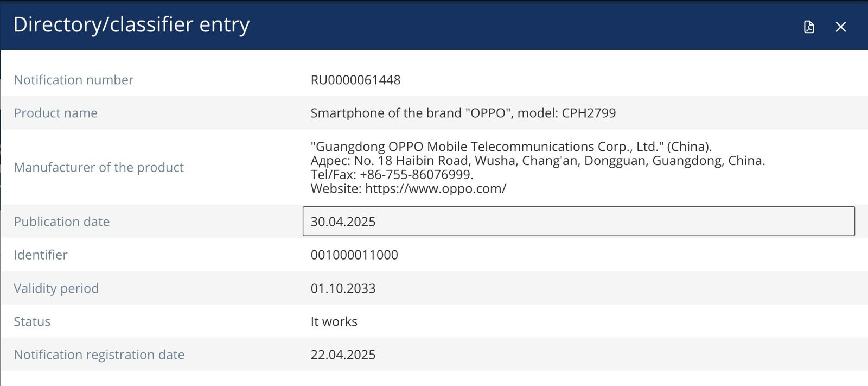Click the Publication date field
Viewport: 868px width, 386px height.
(578, 222)
